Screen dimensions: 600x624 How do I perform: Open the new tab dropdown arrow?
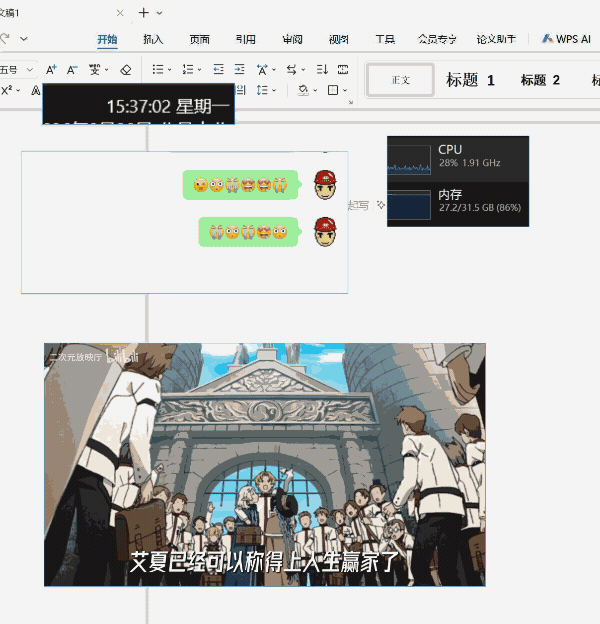[x=159, y=13]
